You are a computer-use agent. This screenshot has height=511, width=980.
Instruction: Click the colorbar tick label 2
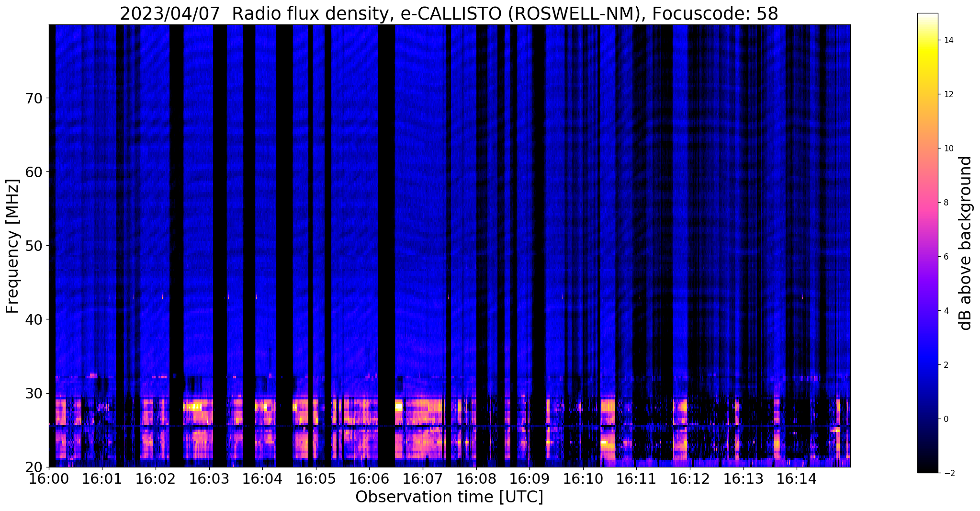[x=946, y=365]
